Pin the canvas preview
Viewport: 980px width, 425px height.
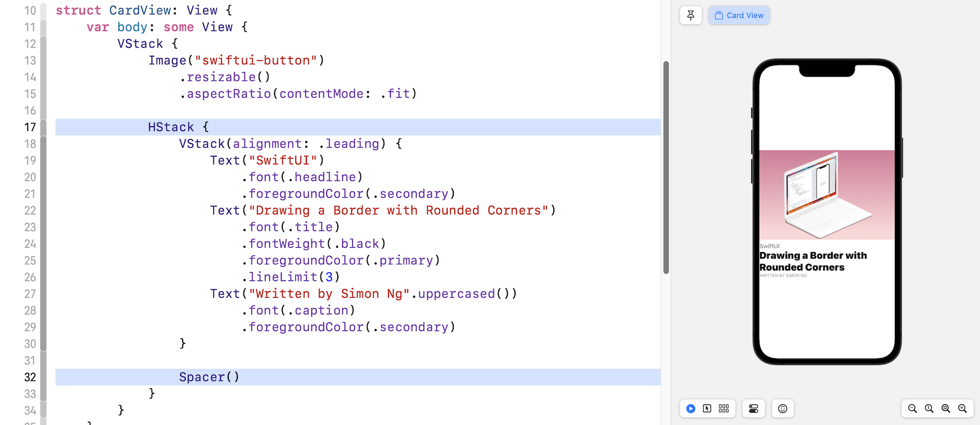click(x=691, y=15)
